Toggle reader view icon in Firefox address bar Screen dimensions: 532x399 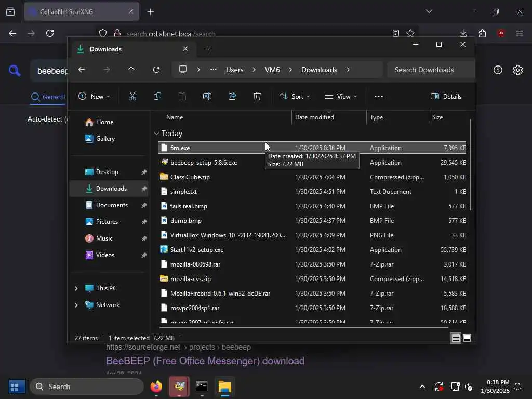pyautogui.click(x=395, y=33)
